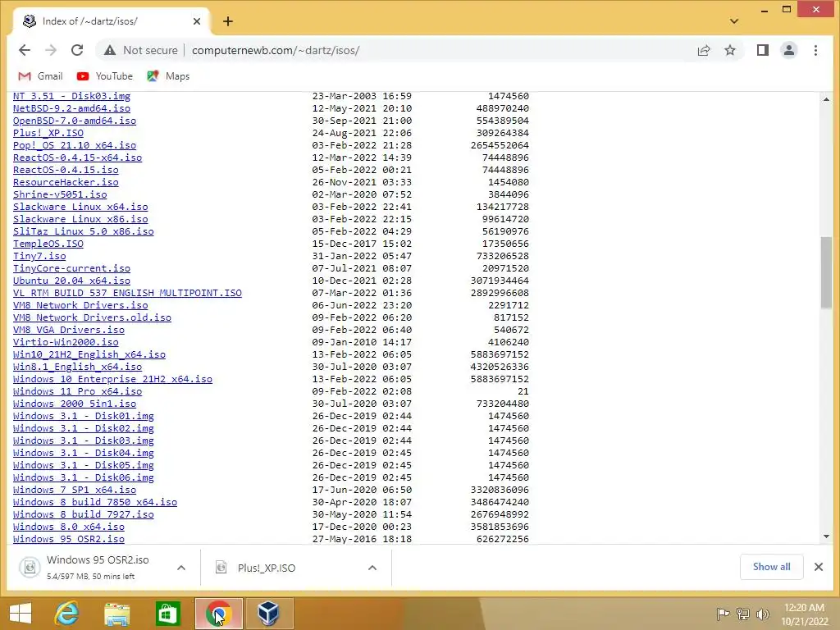Click the Windows_2000_5in1.iso link
Screen dimensions: 840x630
coord(75,404)
